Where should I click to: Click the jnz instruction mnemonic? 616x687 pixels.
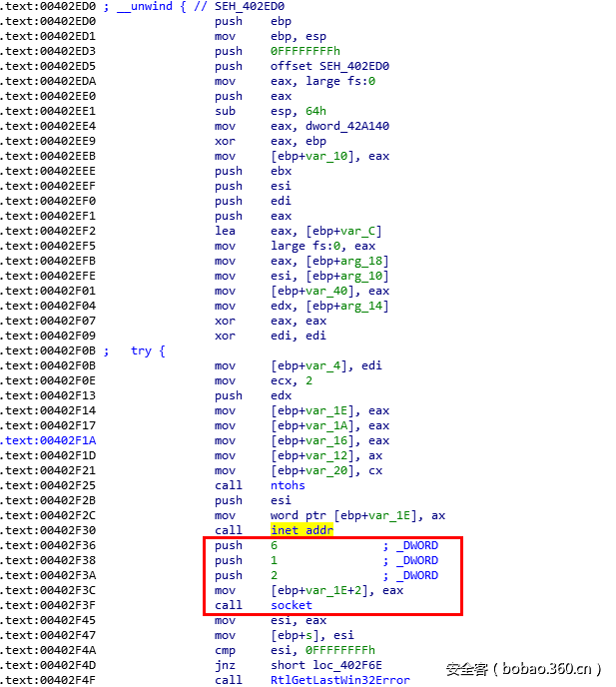(225, 665)
